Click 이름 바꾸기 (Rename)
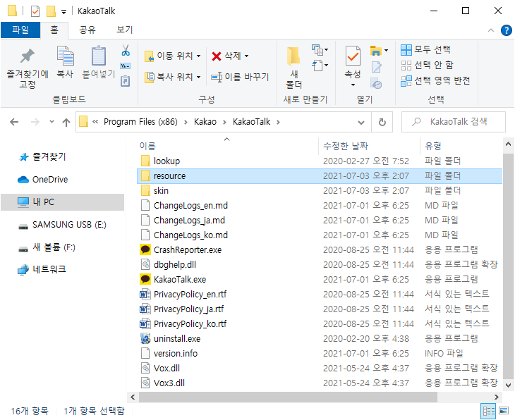The width and height of the screenshot is (515, 420). (x=240, y=77)
